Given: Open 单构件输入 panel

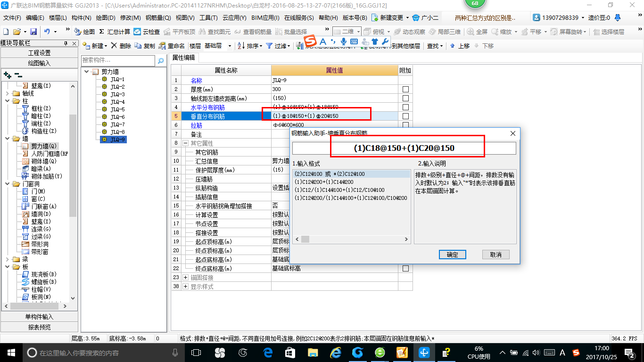Looking at the screenshot, I should click(x=40, y=317).
